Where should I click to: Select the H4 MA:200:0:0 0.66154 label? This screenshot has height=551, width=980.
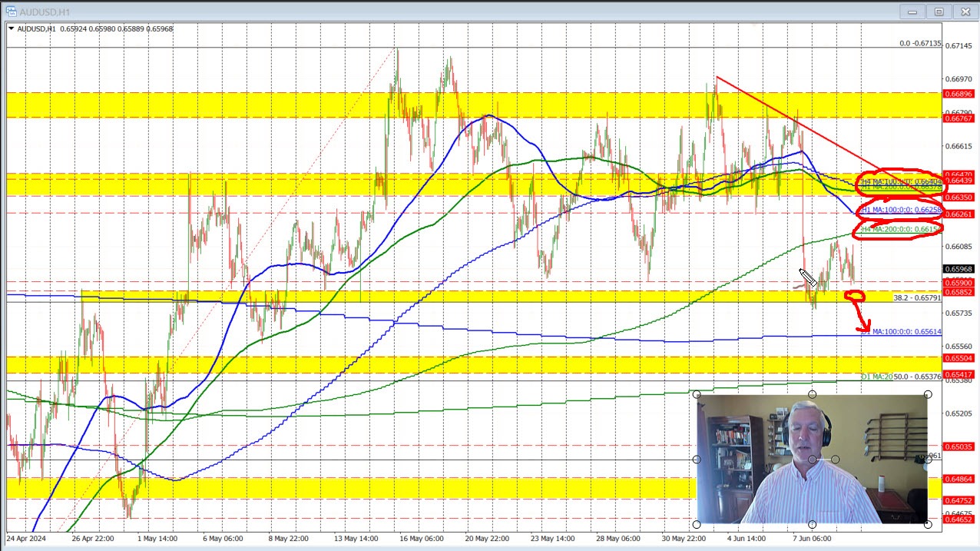[x=900, y=228]
